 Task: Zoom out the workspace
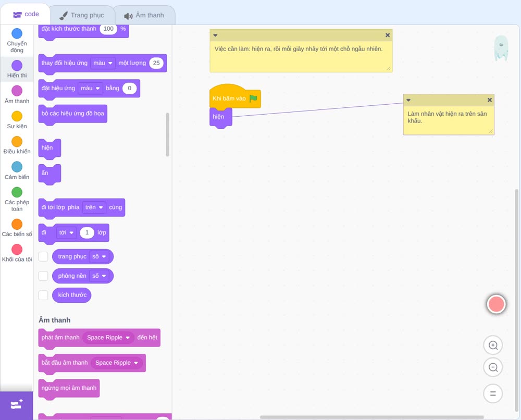point(493,367)
